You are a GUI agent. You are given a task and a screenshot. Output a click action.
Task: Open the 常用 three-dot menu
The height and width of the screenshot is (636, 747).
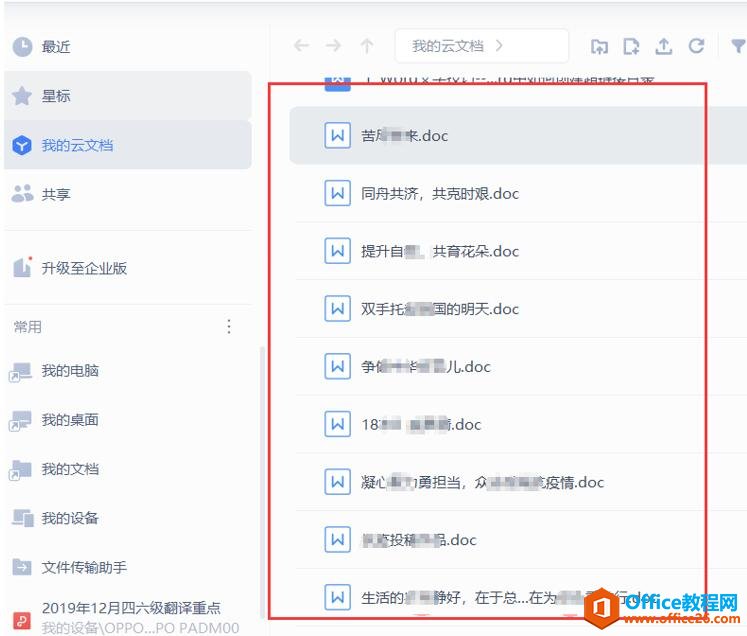click(x=229, y=326)
